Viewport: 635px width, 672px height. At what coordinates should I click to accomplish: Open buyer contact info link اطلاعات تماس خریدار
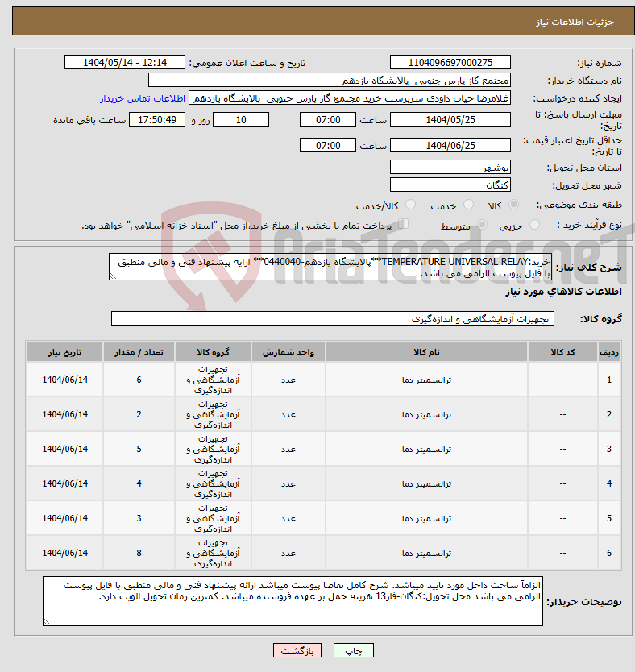pyautogui.click(x=143, y=98)
